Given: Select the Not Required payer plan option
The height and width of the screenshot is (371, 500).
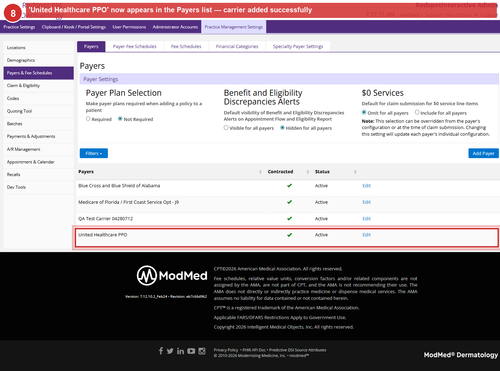Looking at the screenshot, I should (x=120, y=119).
